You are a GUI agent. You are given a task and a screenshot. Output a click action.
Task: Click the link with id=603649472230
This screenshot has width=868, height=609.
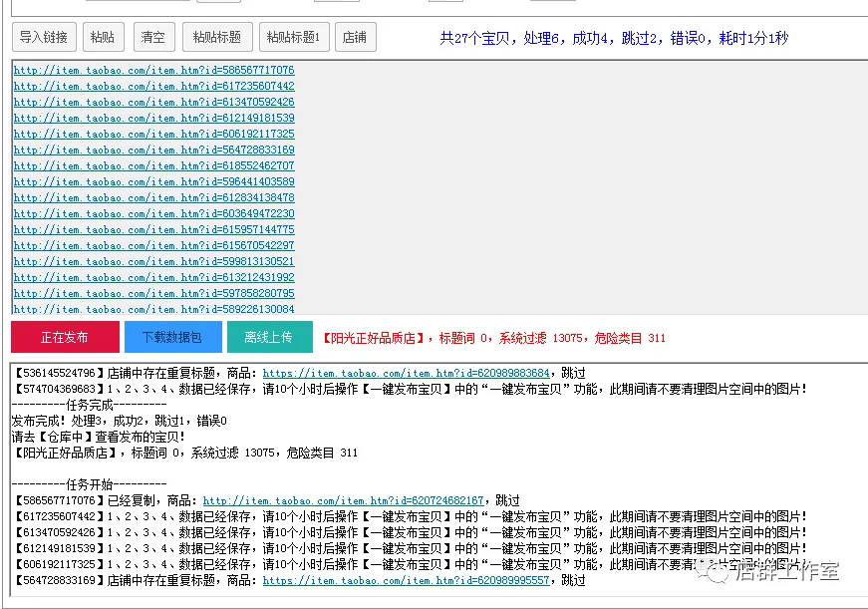point(154,214)
